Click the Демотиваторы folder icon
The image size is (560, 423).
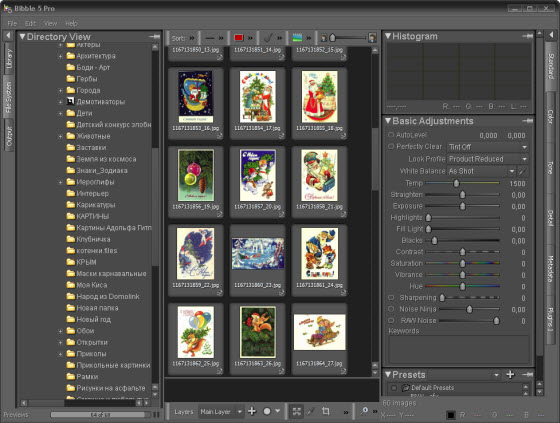tap(71, 101)
